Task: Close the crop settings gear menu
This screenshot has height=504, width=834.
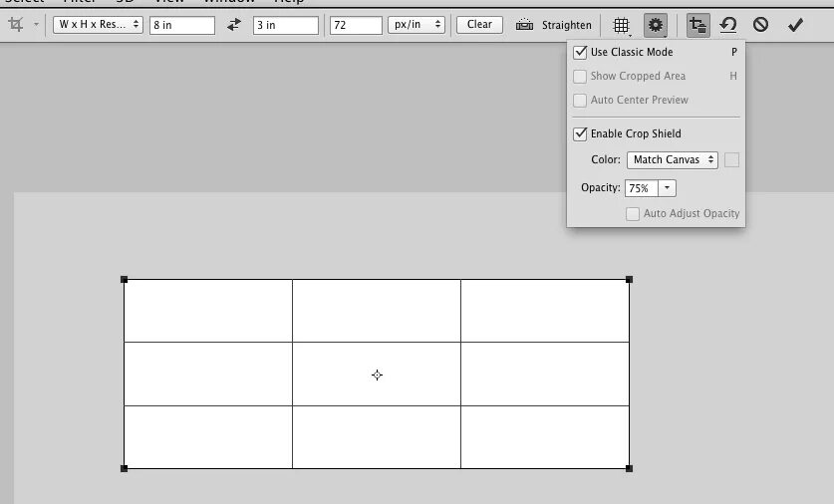Action: [656, 25]
